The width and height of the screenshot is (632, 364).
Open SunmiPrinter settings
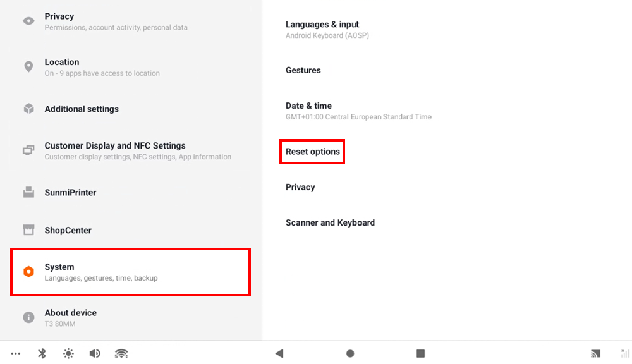coord(70,193)
